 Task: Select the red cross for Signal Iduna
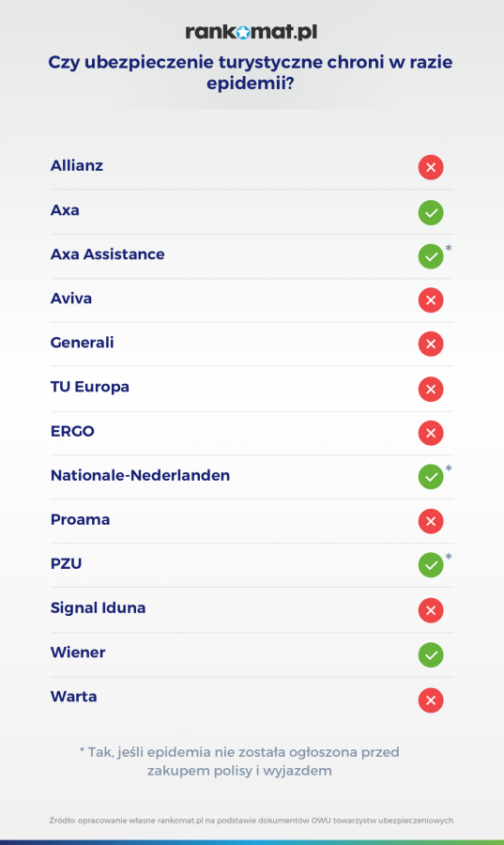tap(431, 610)
